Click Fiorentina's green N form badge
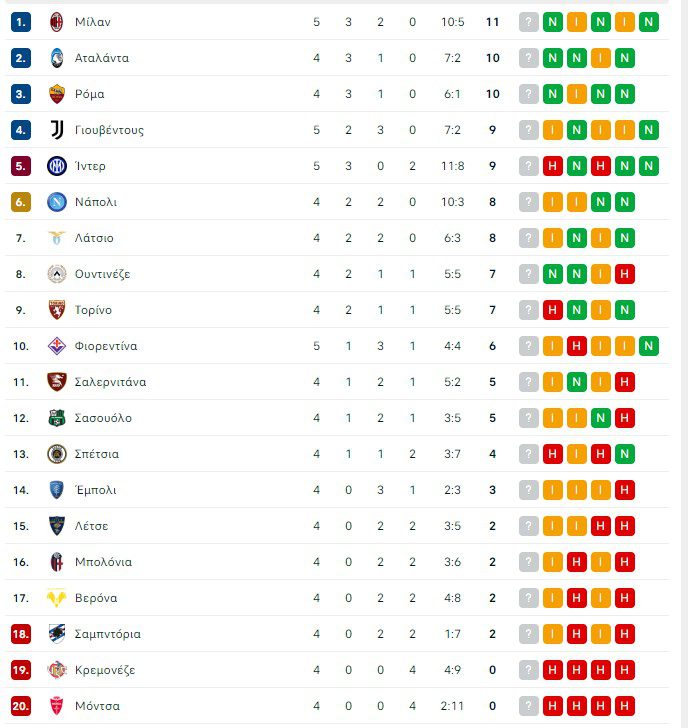Screen dimensions: 688x728 pyautogui.click(x=649, y=346)
